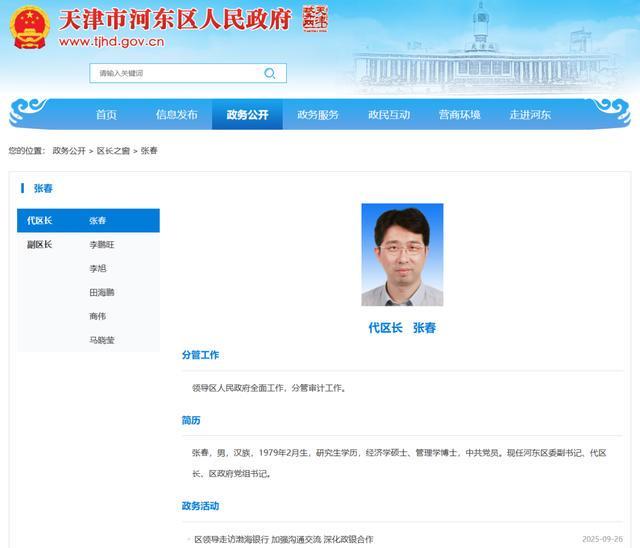Open the 走进河东 navigation tab
Screen dimensions: 640x548
(530, 115)
